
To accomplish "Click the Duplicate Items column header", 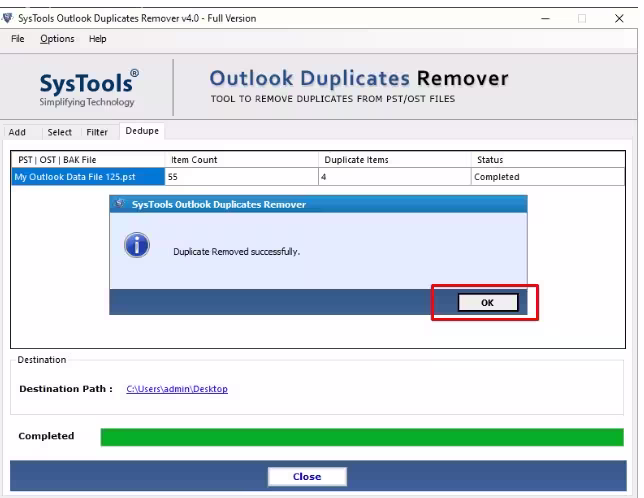I will (x=395, y=160).
